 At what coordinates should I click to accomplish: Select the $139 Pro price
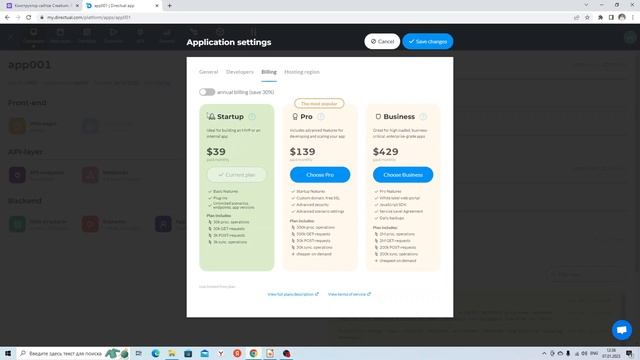pyautogui.click(x=302, y=152)
